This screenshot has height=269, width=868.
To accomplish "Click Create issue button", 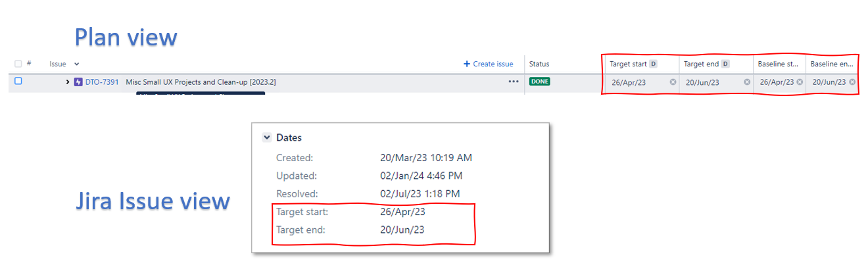I will [488, 64].
